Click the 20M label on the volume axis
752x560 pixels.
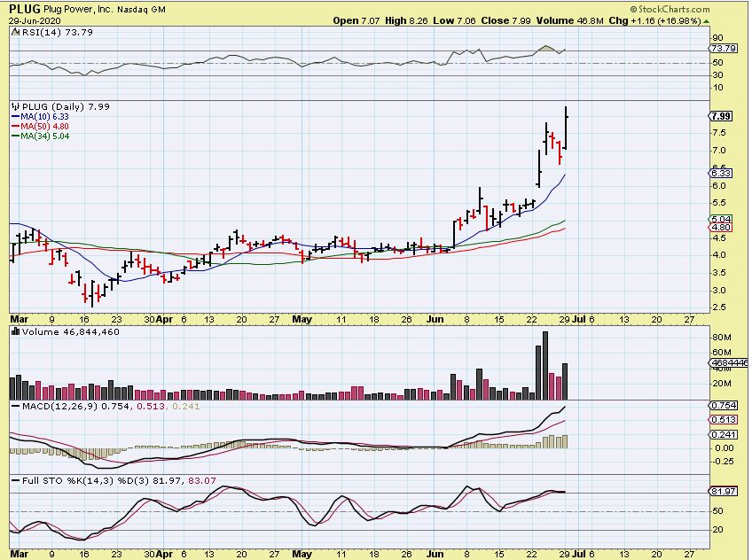pyautogui.click(x=721, y=384)
